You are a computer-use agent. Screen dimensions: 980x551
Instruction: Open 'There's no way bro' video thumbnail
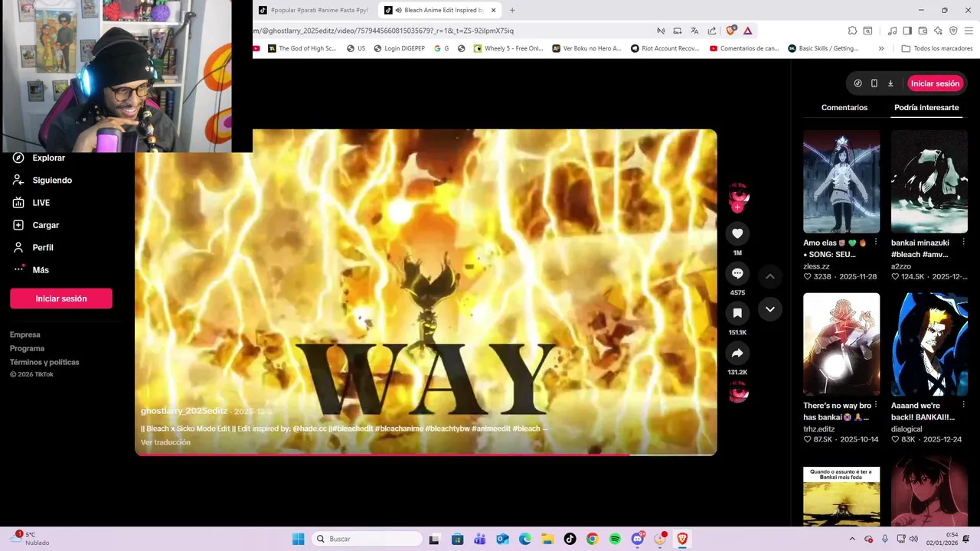point(841,344)
